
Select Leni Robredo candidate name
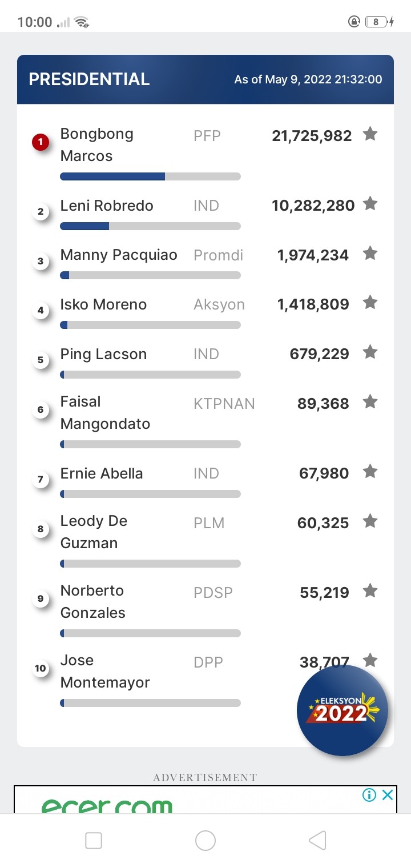(x=107, y=206)
